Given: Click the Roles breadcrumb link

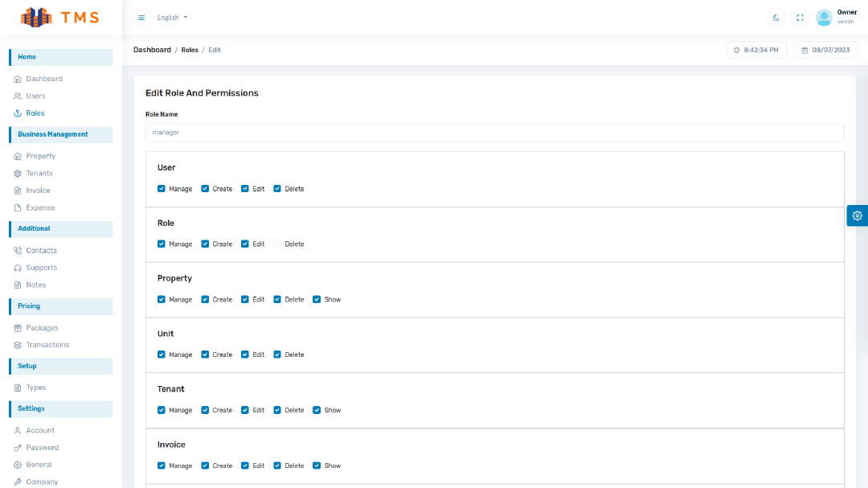Looking at the screenshot, I should tap(190, 50).
